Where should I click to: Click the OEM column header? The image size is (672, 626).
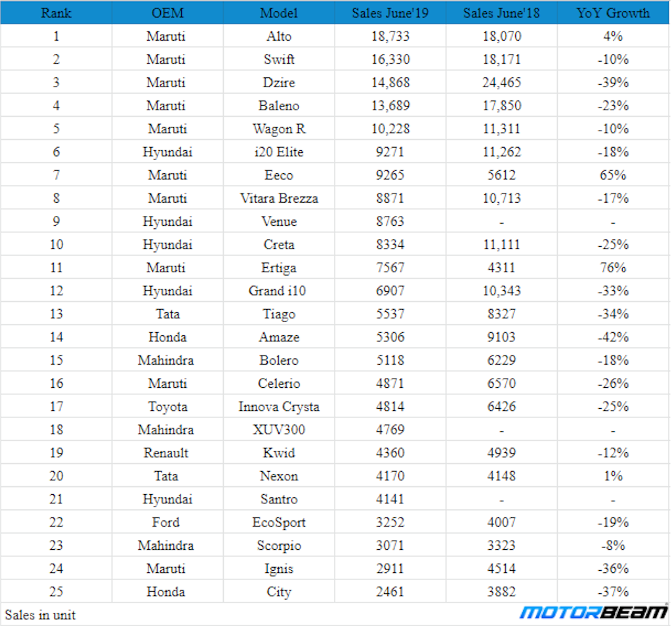pyautogui.click(x=167, y=13)
